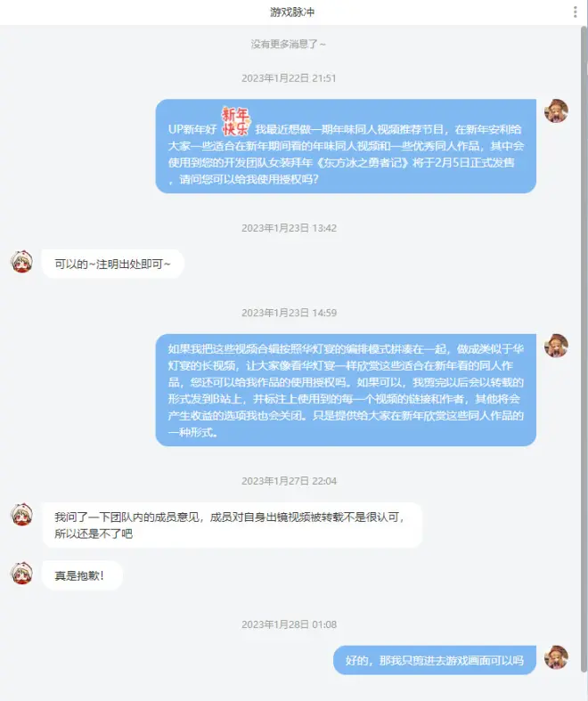Click the avatar next to the "如果我把这些视频合辑" message
Screen dimensions: 588x701
556,346
